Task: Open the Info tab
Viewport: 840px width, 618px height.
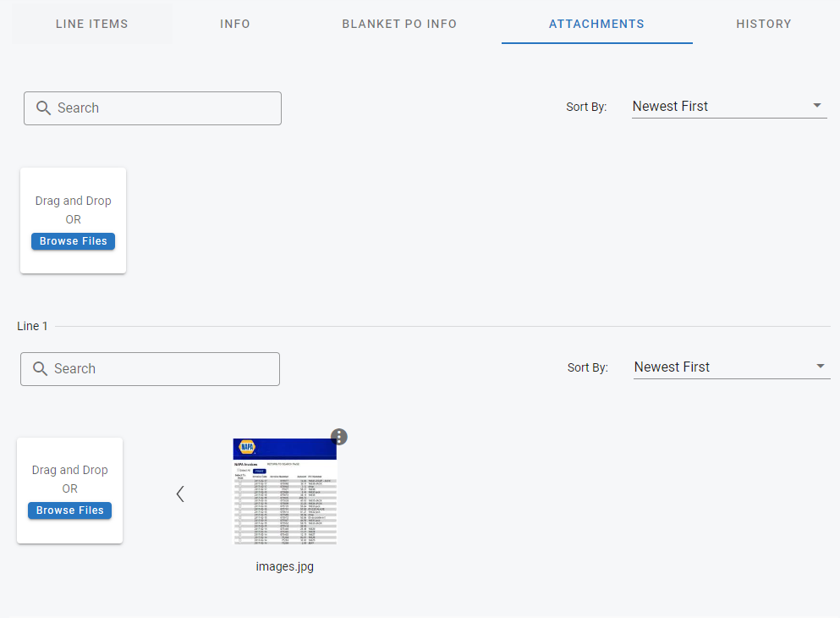Action: coord(235,24)
